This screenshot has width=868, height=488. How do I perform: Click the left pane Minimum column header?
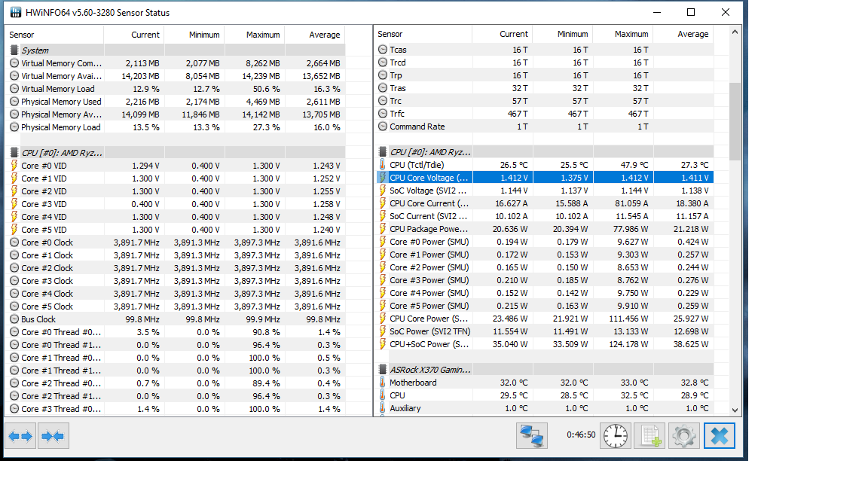(194, 35)
